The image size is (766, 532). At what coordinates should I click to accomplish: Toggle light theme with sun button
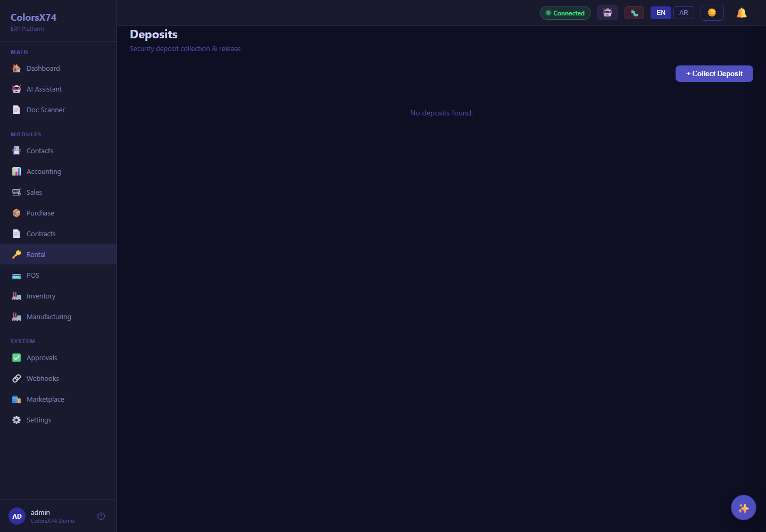[x=712, y=13]
